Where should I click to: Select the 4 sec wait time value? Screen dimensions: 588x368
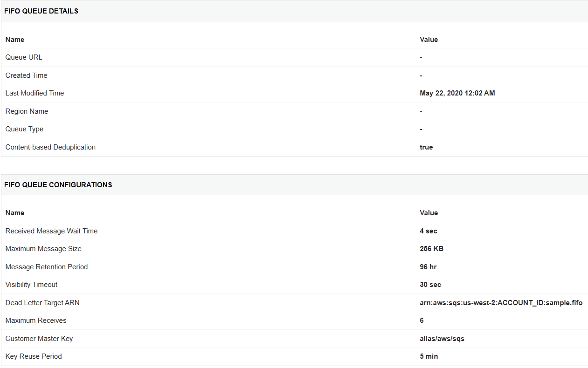coord(429,231)
